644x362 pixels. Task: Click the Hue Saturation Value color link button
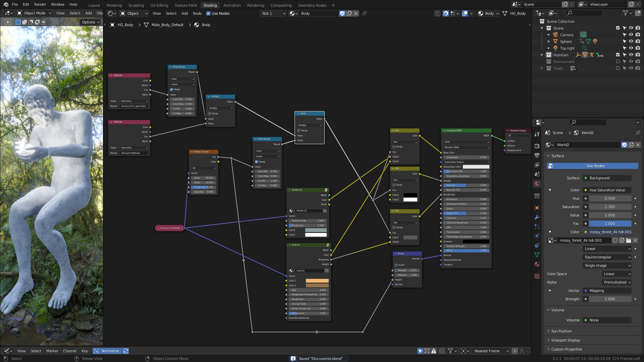pos(607,190)
